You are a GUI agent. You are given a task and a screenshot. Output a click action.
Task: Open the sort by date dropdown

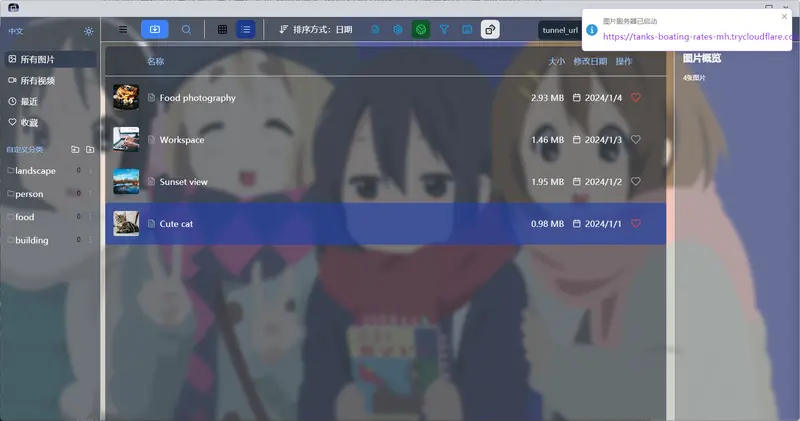coord(315,30)
